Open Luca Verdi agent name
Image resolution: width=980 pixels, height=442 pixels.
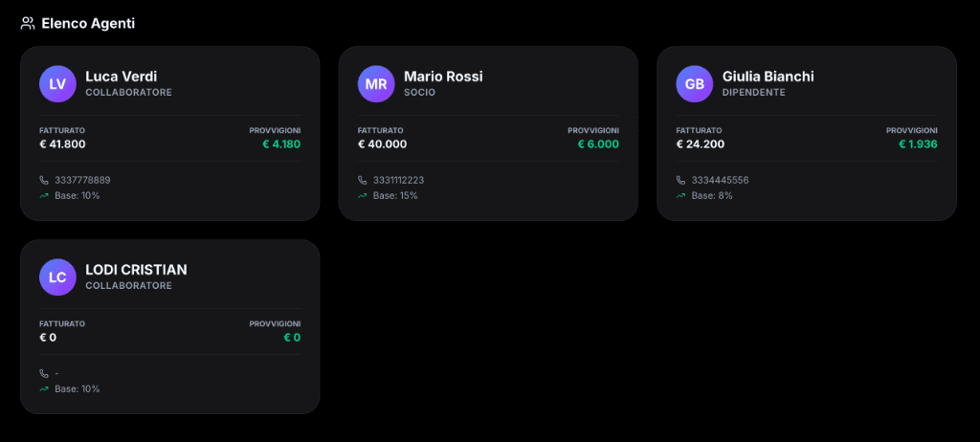click(x=121, y=77)
